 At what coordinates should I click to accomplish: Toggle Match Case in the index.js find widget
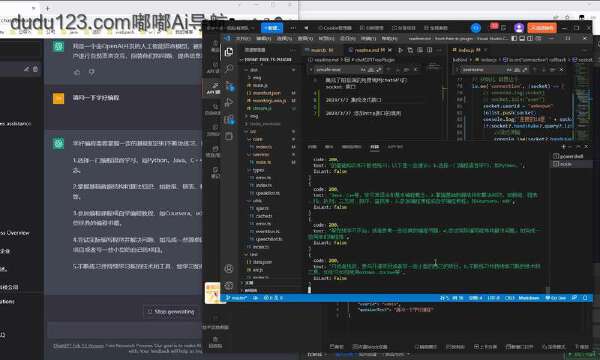(509, 70)
